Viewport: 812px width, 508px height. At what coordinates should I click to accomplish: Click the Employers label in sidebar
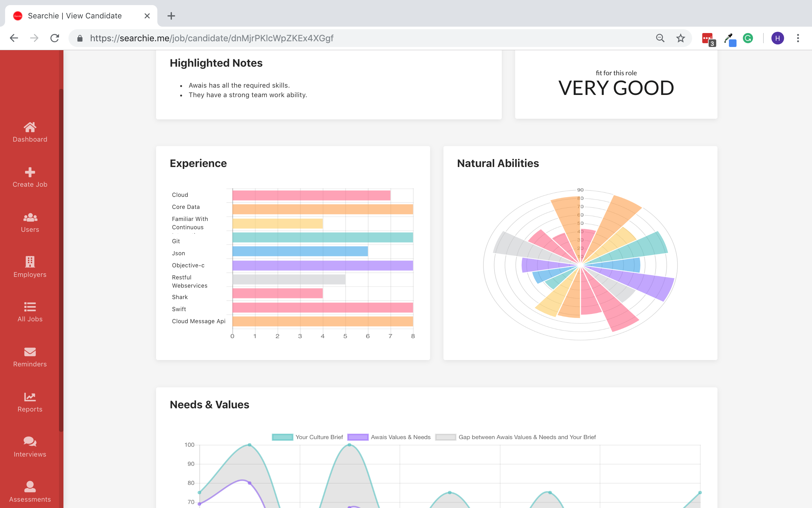(x=30, y=275)
